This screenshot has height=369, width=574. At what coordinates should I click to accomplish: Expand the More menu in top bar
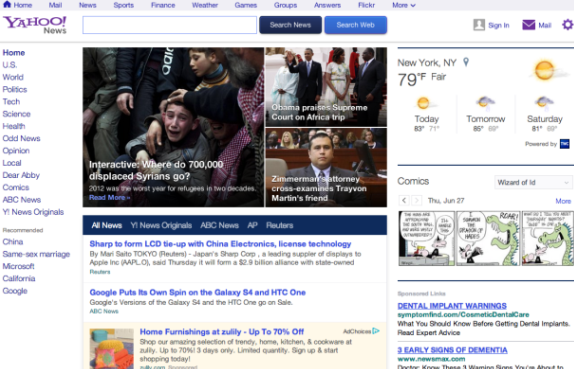404,5
